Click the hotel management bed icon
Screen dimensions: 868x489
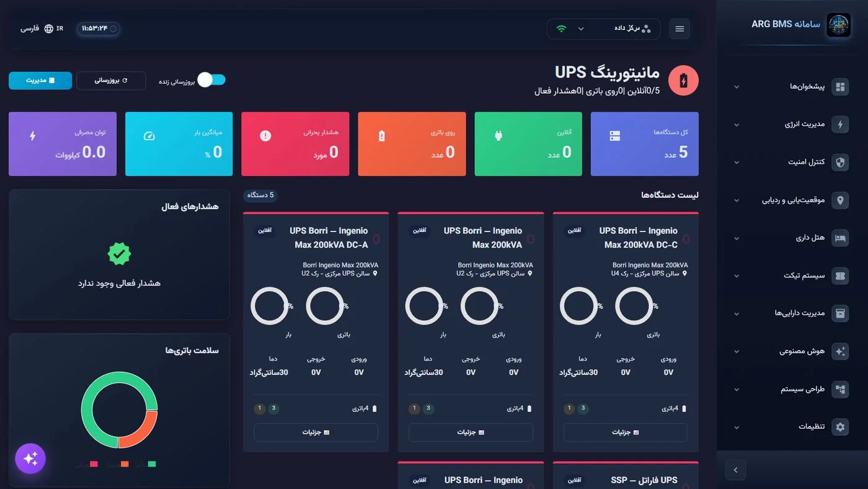840,238
